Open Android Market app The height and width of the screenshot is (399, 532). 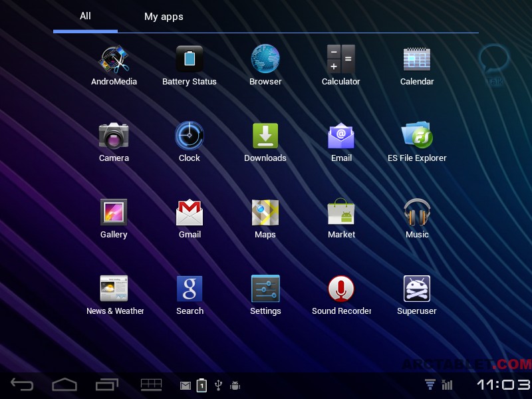pos(341,213)
